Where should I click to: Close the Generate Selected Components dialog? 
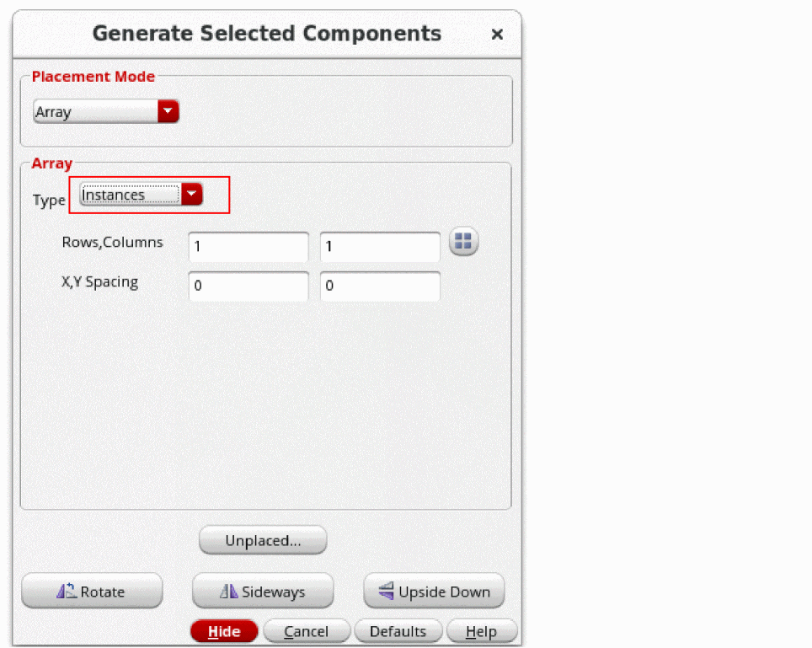(497, 35)
